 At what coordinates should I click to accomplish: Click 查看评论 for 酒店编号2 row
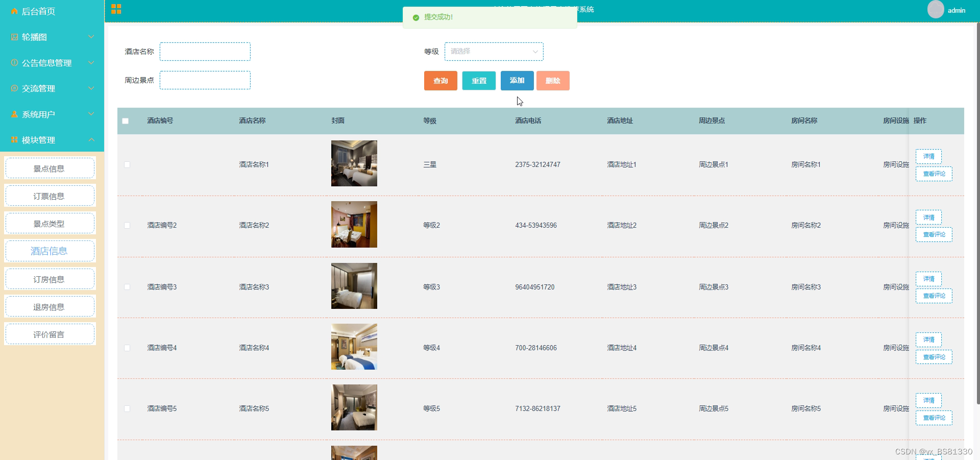coord(934,234)
